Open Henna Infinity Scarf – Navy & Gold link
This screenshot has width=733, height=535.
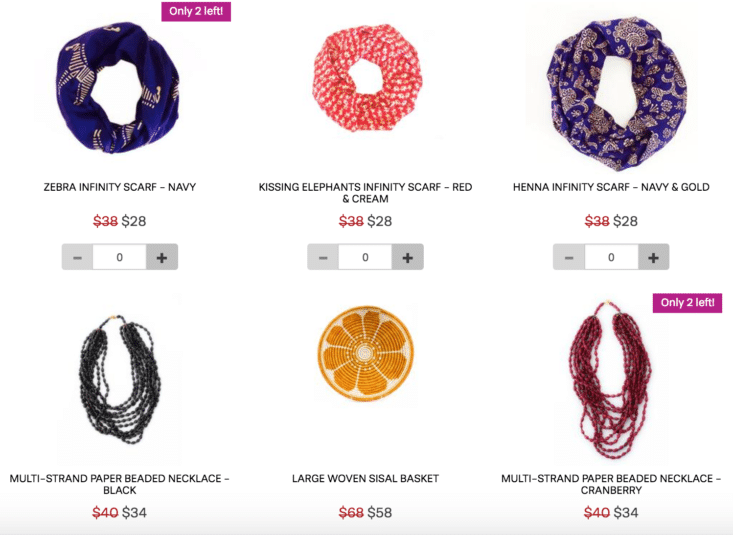[x=611, y=187]
